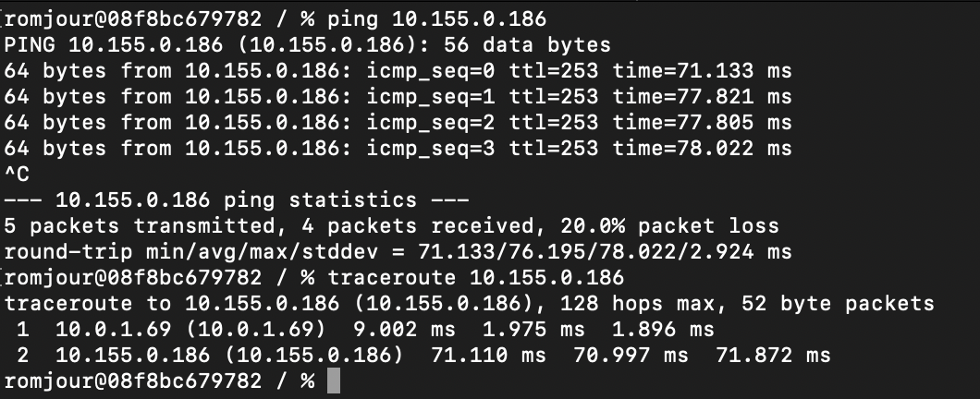The width and height of the screenshot is (980, 399).
Task: Click the icmp_seq=0 reply line
Action: pyautogui.click(x=398, y=70)
